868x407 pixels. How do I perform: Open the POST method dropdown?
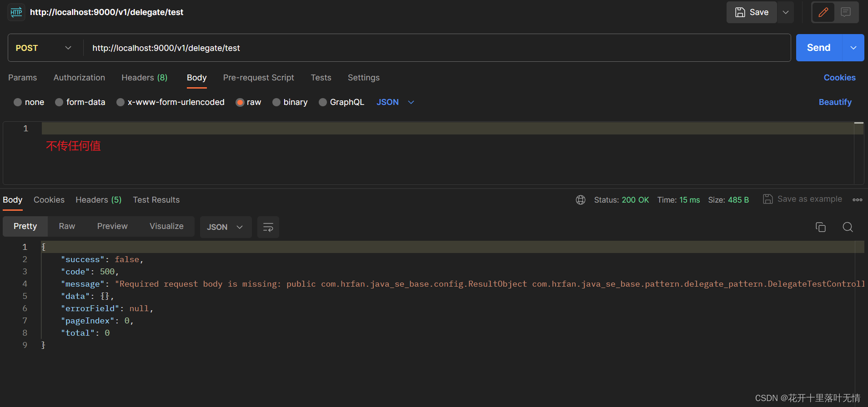tap(44, 48)
